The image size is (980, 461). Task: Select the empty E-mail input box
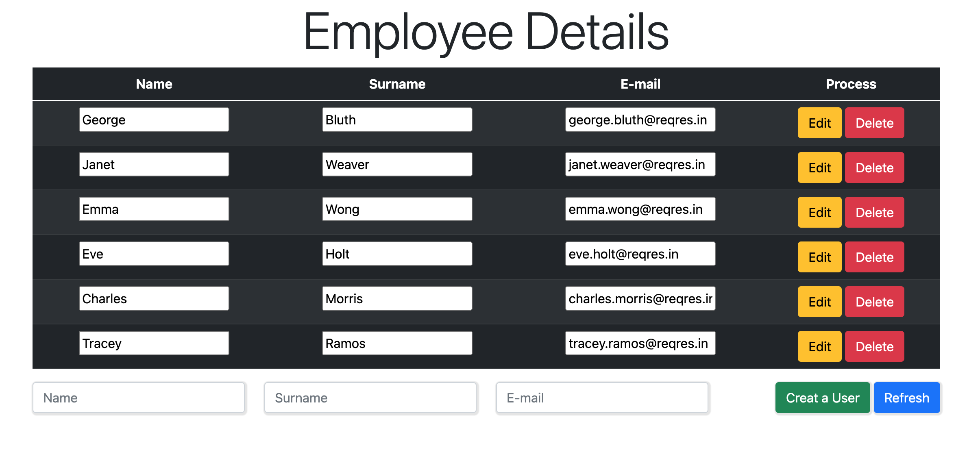coord(602,398)
